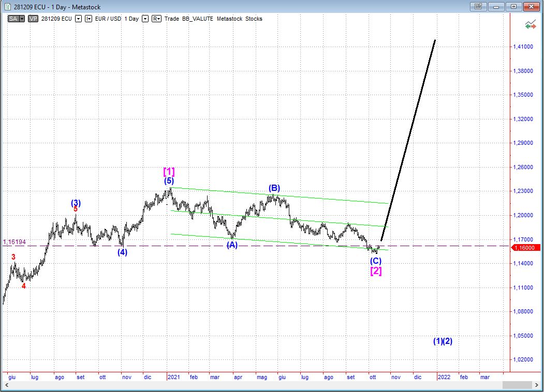The image size is (544, 392).
Task: Close the chart window
Action: (531, 6)
